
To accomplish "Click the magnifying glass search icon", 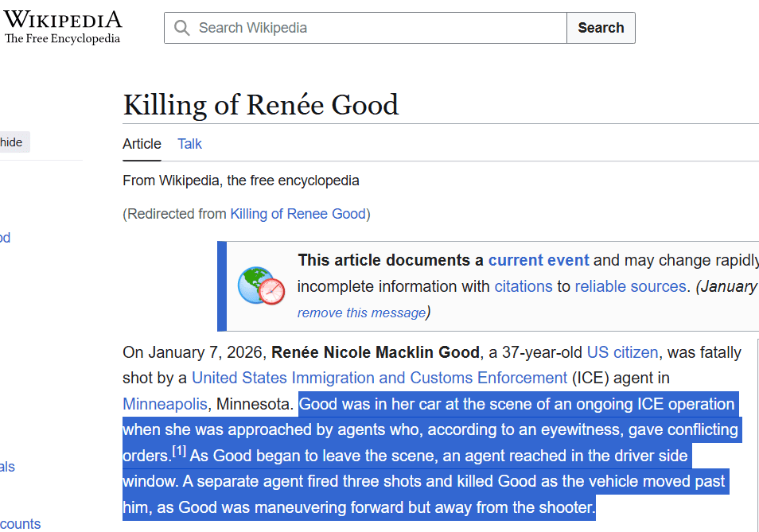I will tap(182, 28).
